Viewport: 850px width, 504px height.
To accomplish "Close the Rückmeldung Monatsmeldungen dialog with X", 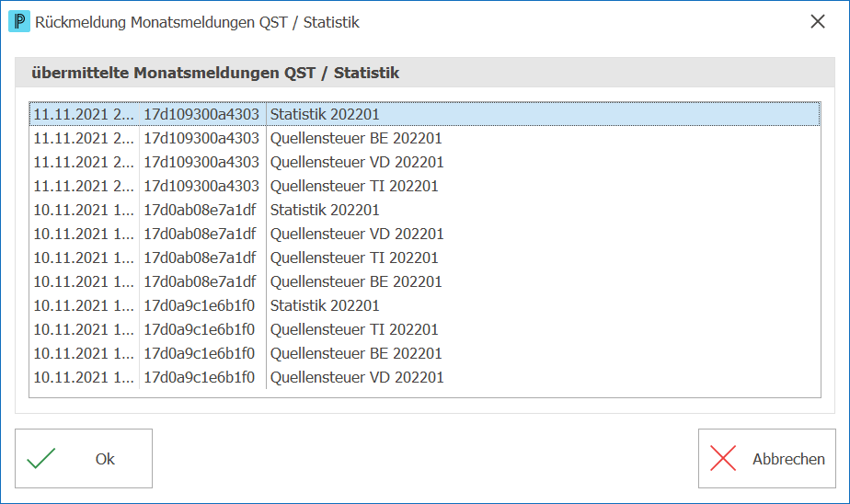I will click(x=818, y=22).
